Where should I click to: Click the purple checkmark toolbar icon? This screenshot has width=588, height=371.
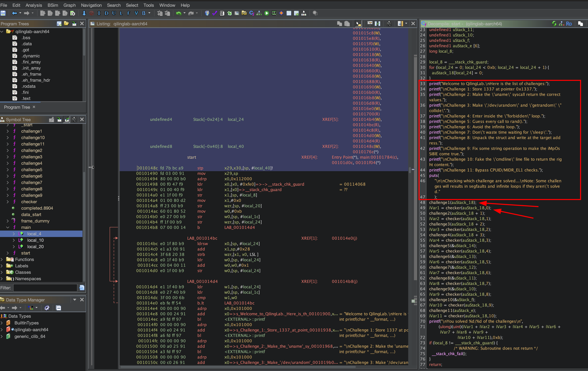(x=215, y=13)
